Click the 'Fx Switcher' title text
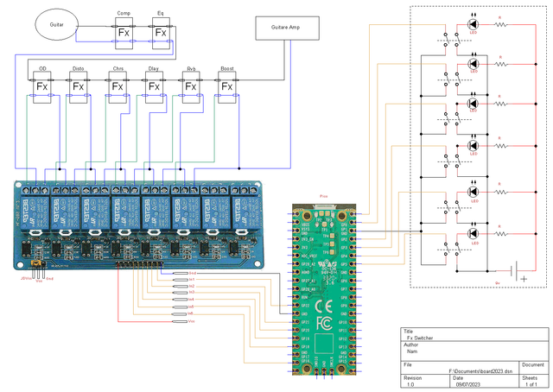The image size is (553, 392). [x=420, y=338]
